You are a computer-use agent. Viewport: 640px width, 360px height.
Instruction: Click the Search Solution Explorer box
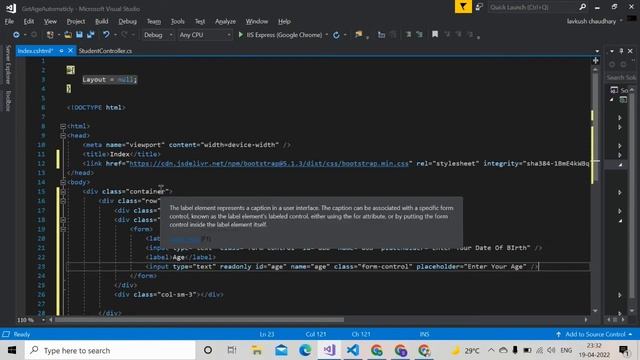coord(620,77)
